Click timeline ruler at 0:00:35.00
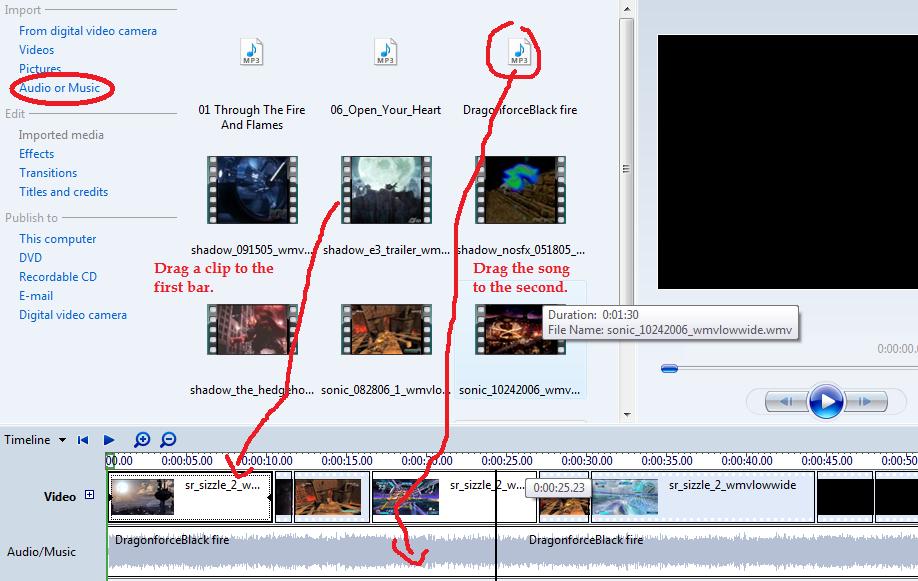The height and width of the screenshot is (581, 918). [667, 461]
